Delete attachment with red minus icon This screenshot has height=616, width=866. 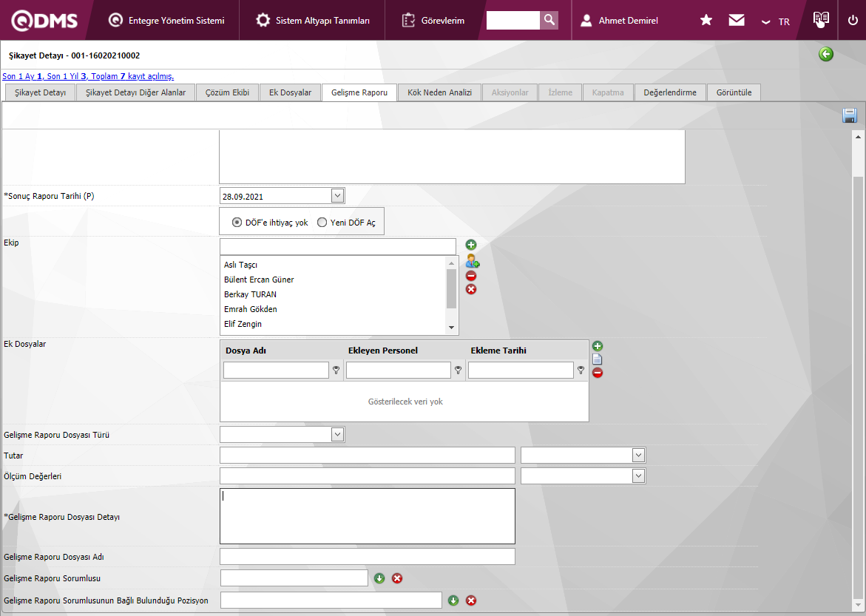coord(598,373)
